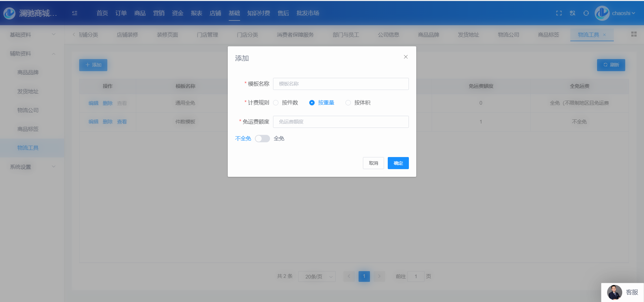Toggle the 不全免/全免 switch
Screen dimensions: 644x302
[262, 139]
